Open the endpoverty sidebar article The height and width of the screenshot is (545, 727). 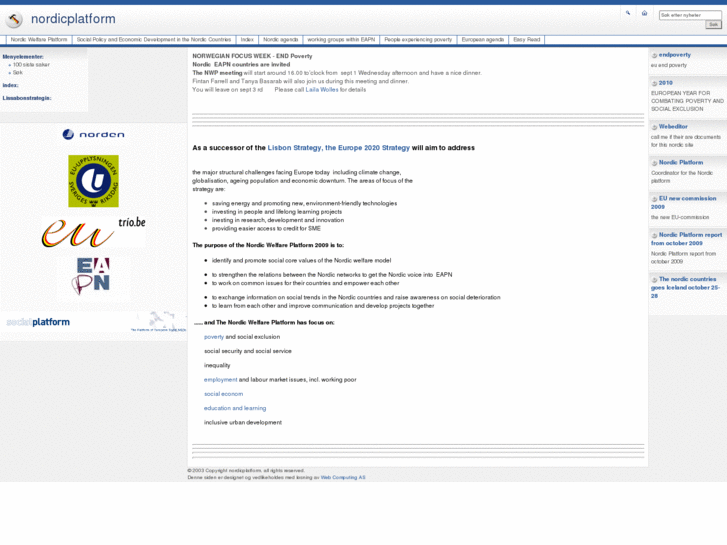point(675,55)
